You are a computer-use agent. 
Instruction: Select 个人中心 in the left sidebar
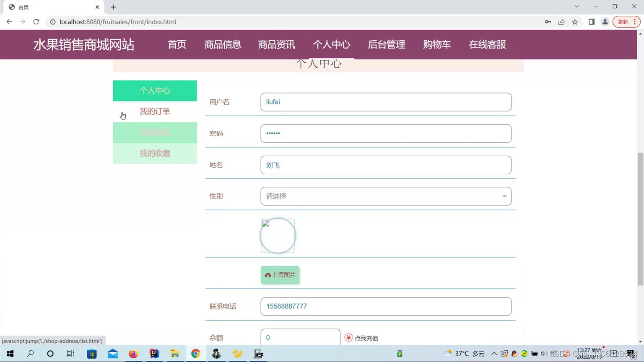tap(155, 90)
